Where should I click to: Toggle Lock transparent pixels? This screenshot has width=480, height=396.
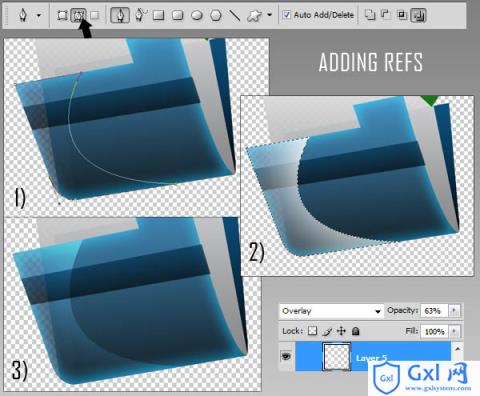[312, 331]
